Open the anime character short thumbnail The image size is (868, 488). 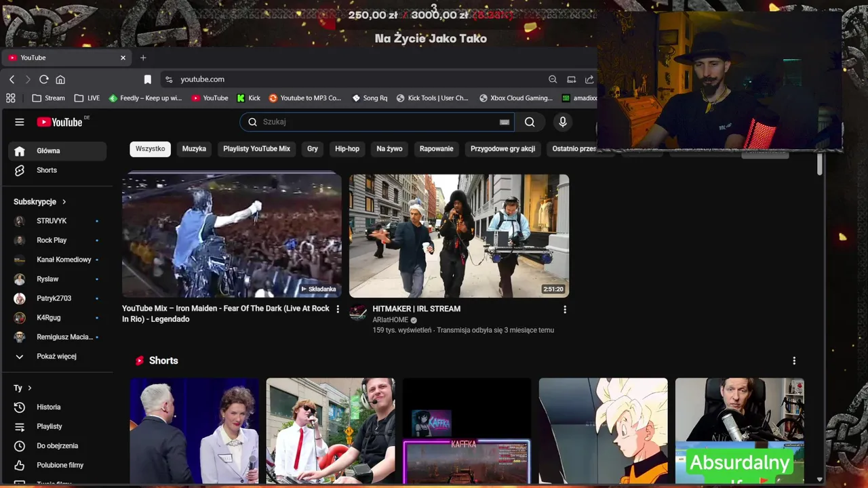tap(603, 431)
